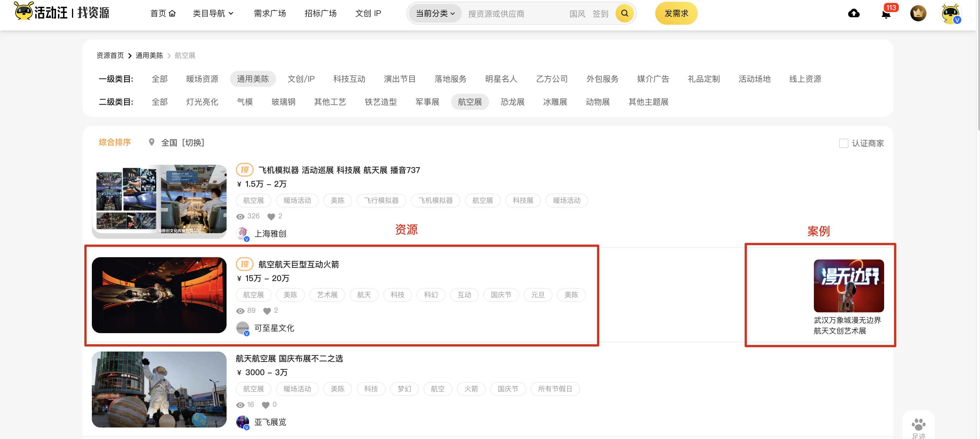
Task: Select 活动场地 first-level category
Action: pyautogui.click(x=754, y=79)
